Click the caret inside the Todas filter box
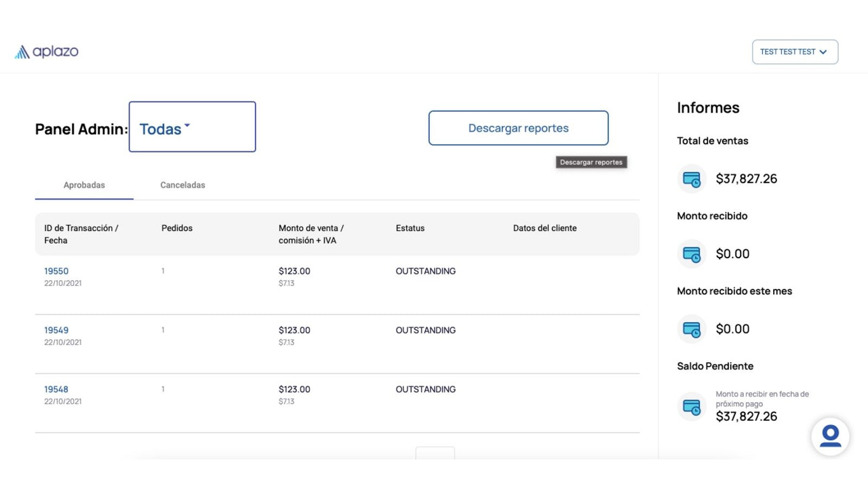 point(186,126)
